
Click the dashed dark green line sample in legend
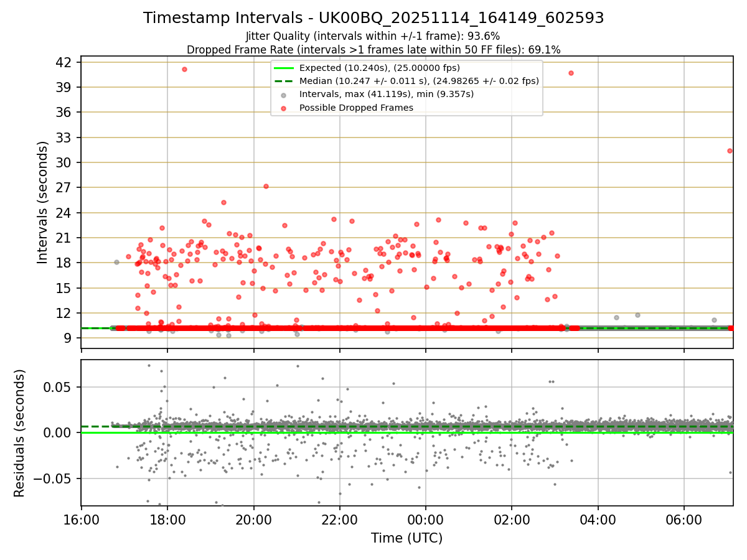point(284,81)
